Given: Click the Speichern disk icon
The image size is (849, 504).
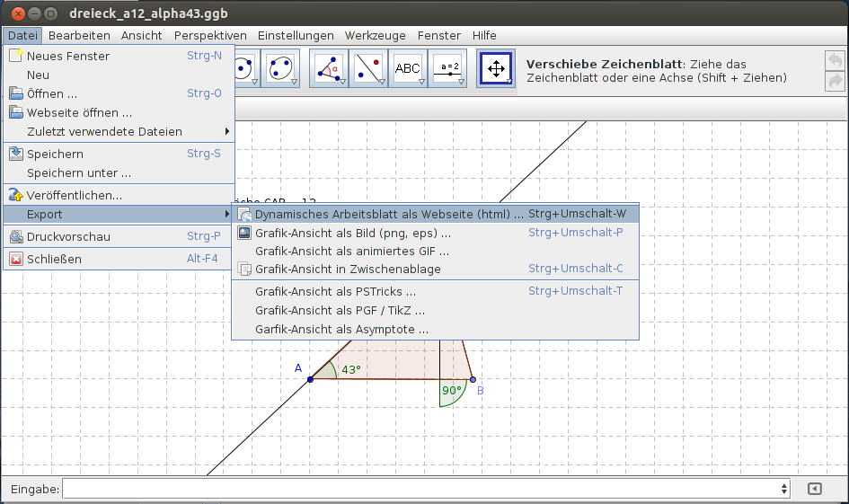Looking at the screenshot, I should point(15,154).
